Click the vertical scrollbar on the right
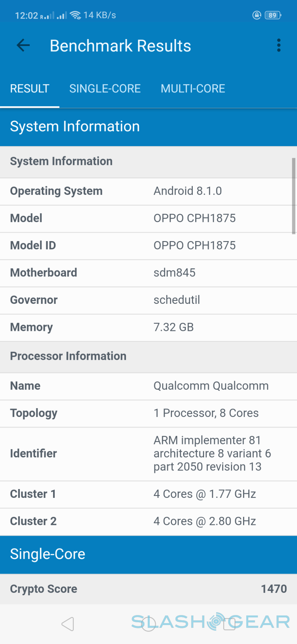Image resolution: width=297 pixels, height=644 pixels. (294, 196)
